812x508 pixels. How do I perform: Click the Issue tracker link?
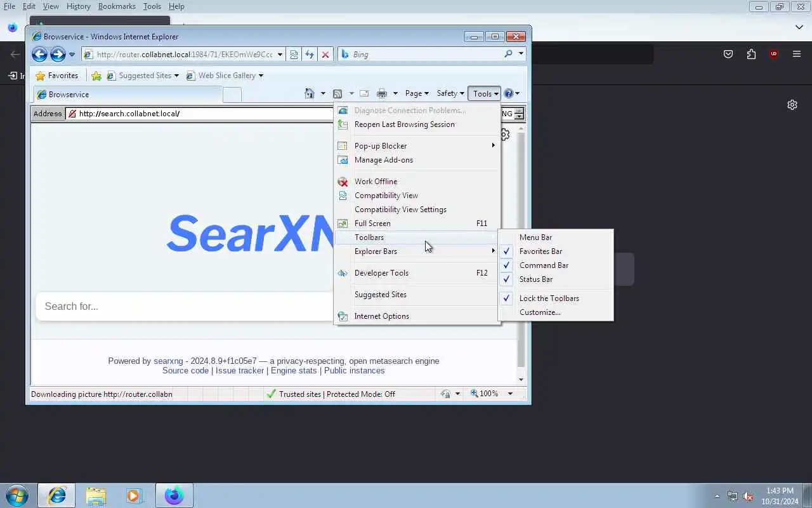pyautogui.click(x=240, y=371)
